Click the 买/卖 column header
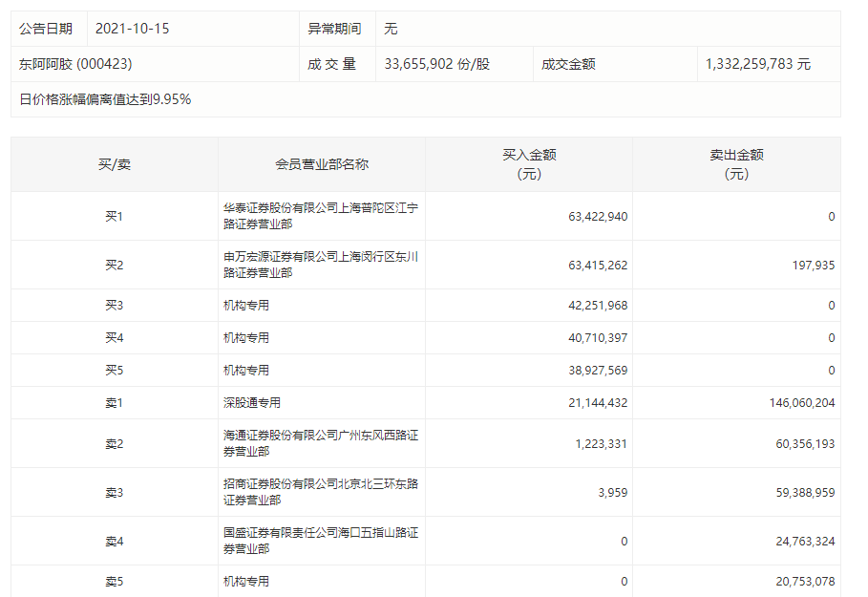868x597 pixels. coord(114,164)
